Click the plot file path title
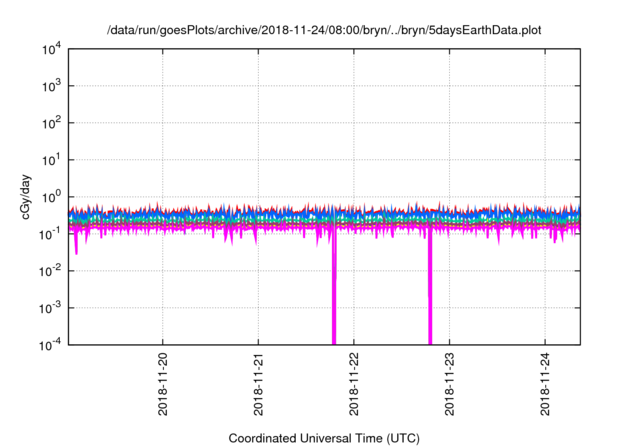 point(324,30)
